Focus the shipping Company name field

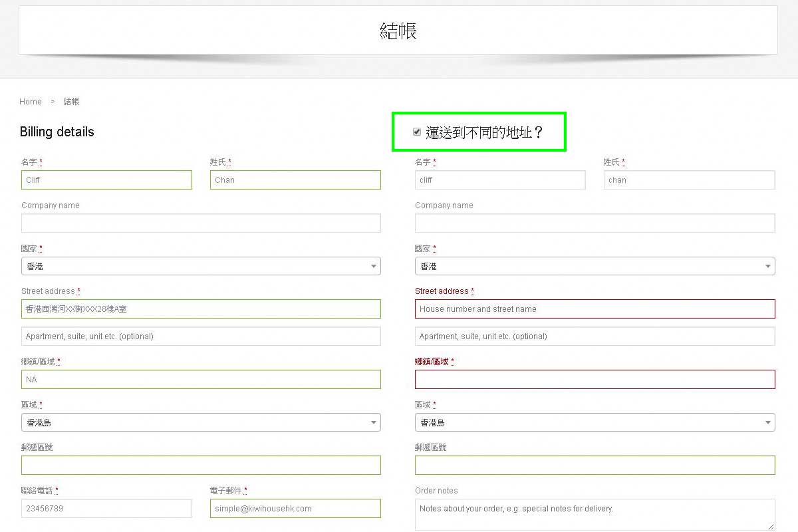595,223
